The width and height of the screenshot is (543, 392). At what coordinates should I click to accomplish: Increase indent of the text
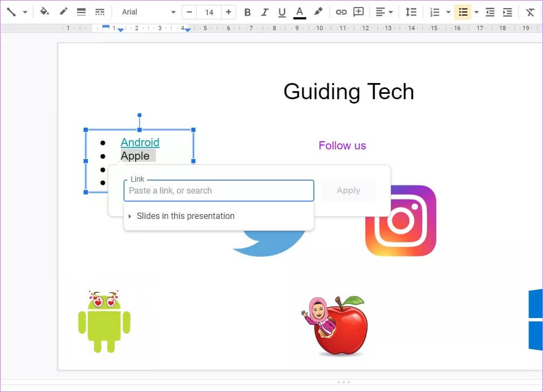tap(507, 12)
